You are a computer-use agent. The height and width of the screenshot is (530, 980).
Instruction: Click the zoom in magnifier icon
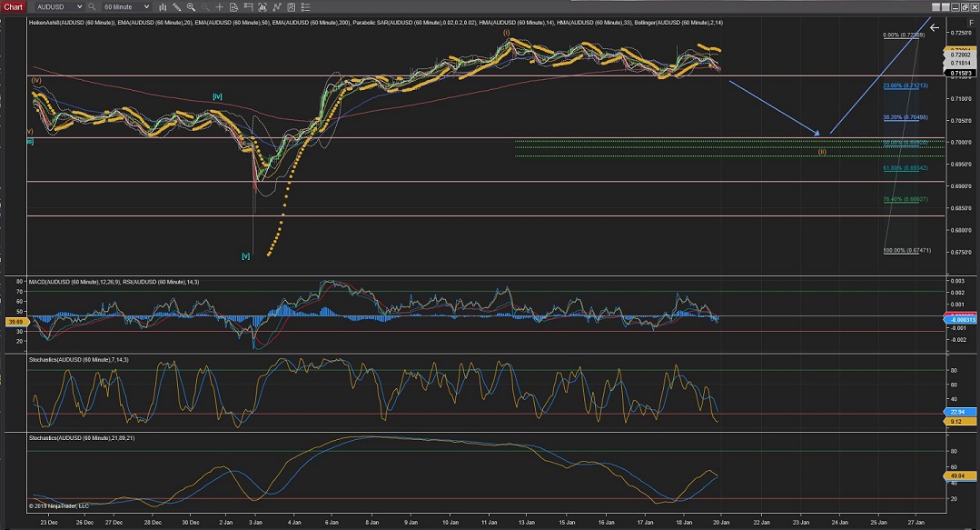[x=192, y=6]
